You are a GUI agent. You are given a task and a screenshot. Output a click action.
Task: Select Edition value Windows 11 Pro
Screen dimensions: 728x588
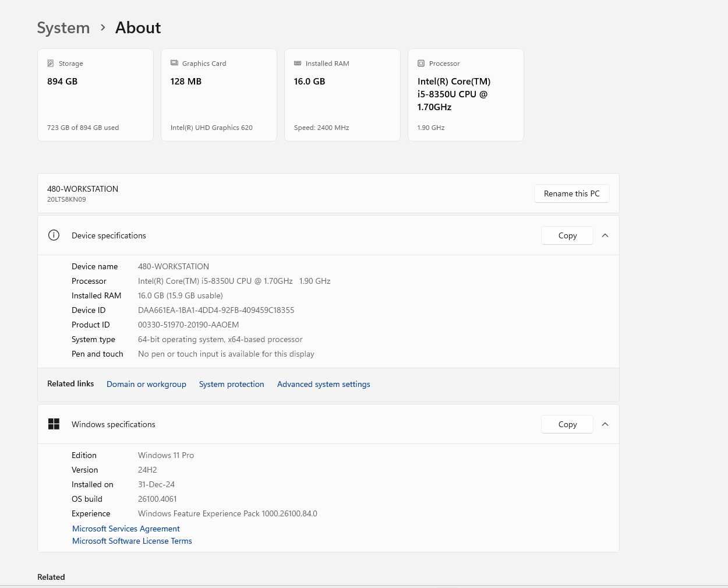point(166,455)
